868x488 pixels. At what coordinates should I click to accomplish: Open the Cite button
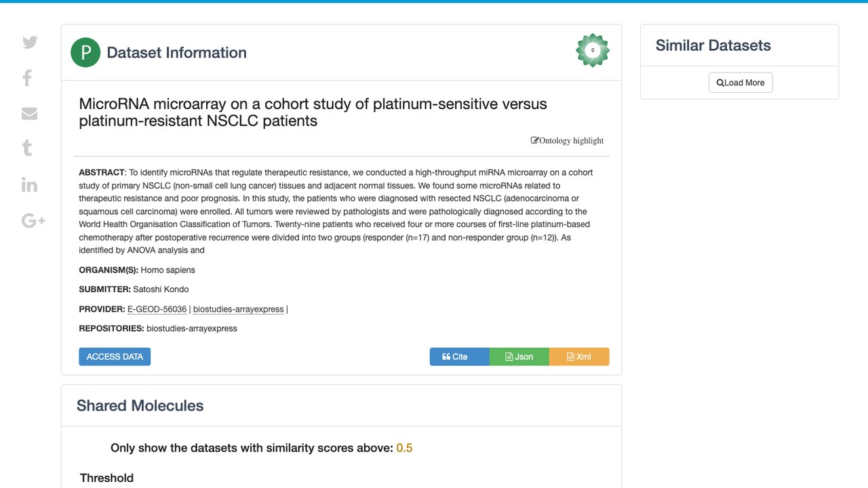(459, 357)
